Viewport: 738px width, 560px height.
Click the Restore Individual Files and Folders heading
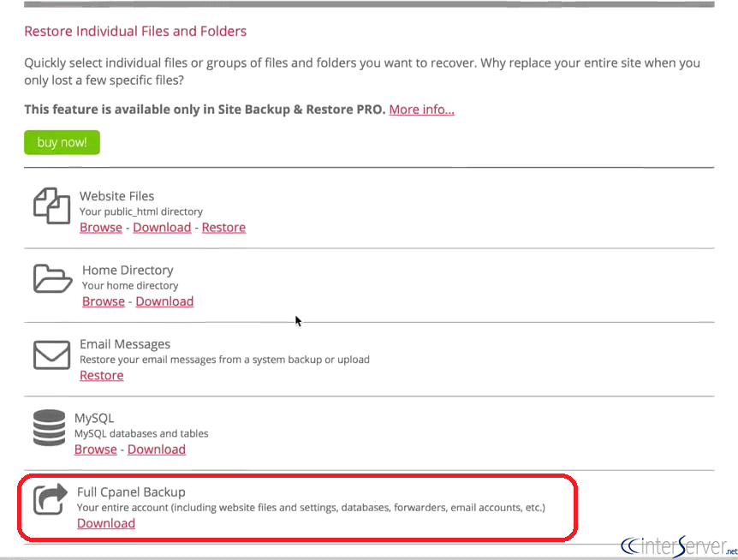coord(135,32)
